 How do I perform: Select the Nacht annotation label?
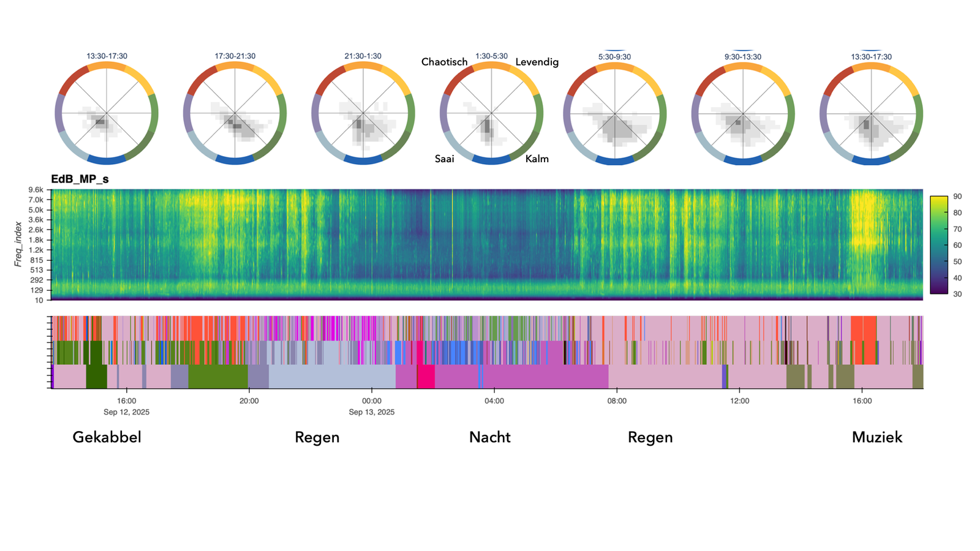[x=489, y=437]
